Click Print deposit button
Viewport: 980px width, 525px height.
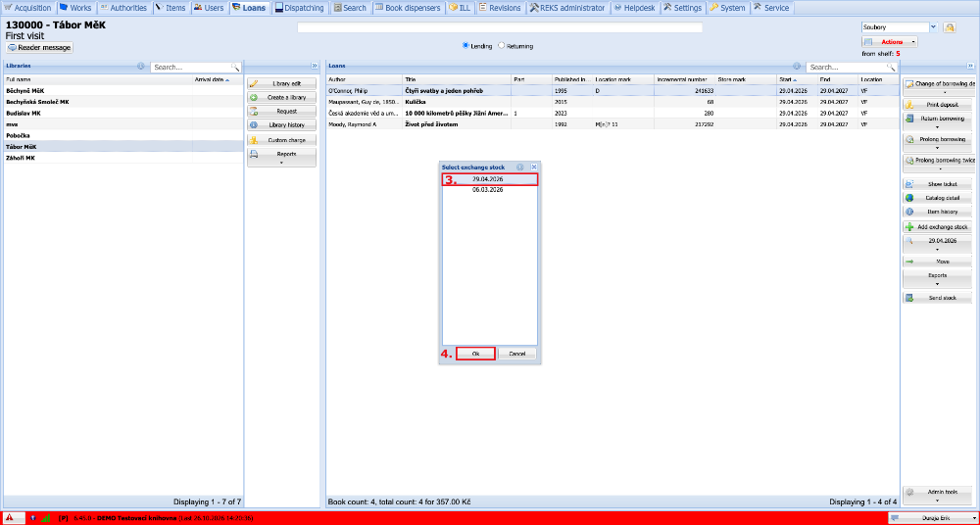(x=938, y=105)
